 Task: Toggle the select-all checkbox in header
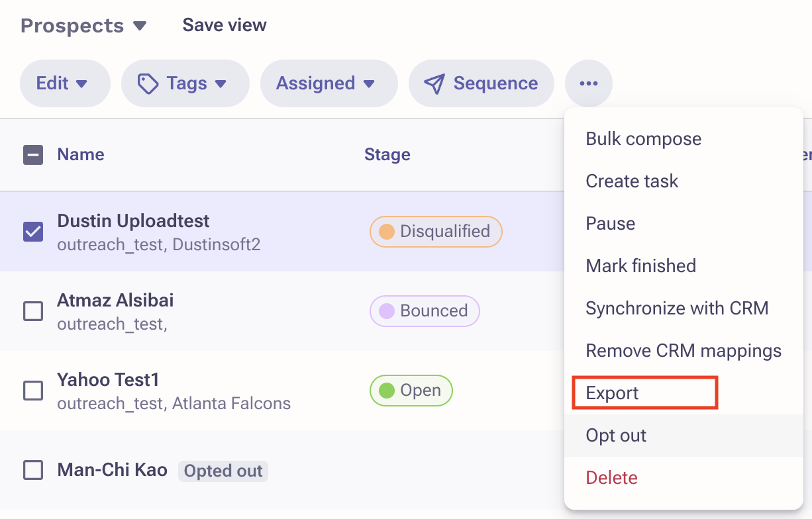pos(33,155)
